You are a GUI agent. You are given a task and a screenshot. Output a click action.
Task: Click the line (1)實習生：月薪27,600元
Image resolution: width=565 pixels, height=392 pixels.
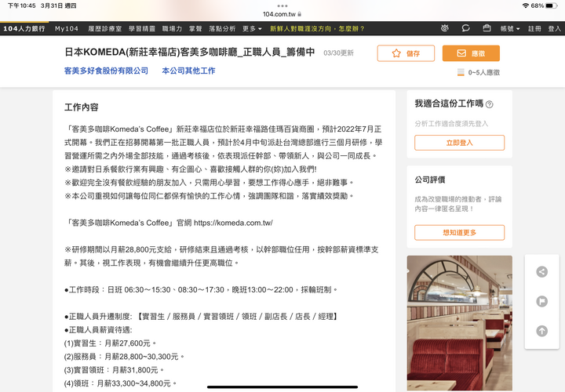[x=110, y=343]
